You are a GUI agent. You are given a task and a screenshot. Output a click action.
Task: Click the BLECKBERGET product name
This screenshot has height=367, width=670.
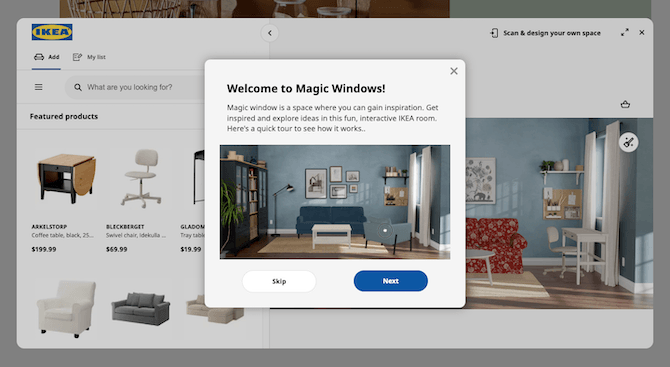125,227
